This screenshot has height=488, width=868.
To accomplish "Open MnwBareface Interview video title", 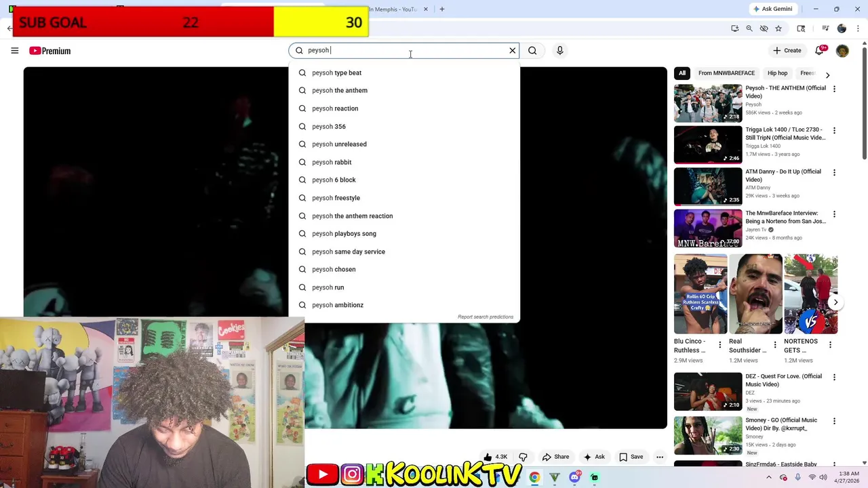I will [x=785, y=217].
